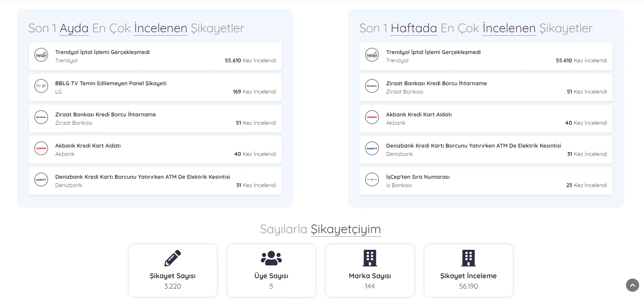Click Trendyol brand name in monthly list
The image size is (644, 299).
point(66,61)
